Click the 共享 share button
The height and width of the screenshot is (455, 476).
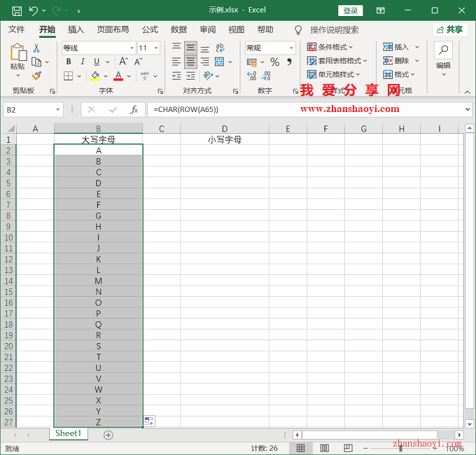click(450, 29)
